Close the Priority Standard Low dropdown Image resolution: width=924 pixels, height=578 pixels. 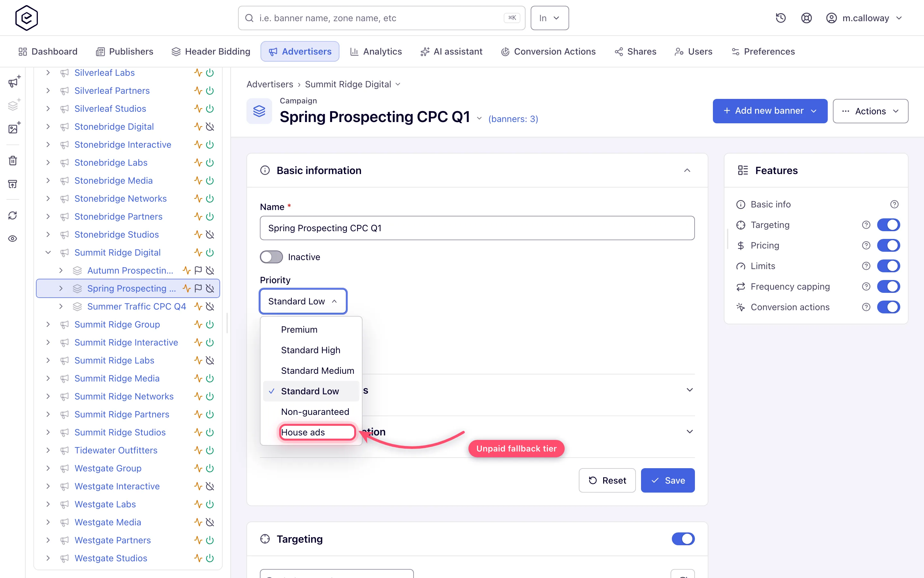(x=303, y=301)
